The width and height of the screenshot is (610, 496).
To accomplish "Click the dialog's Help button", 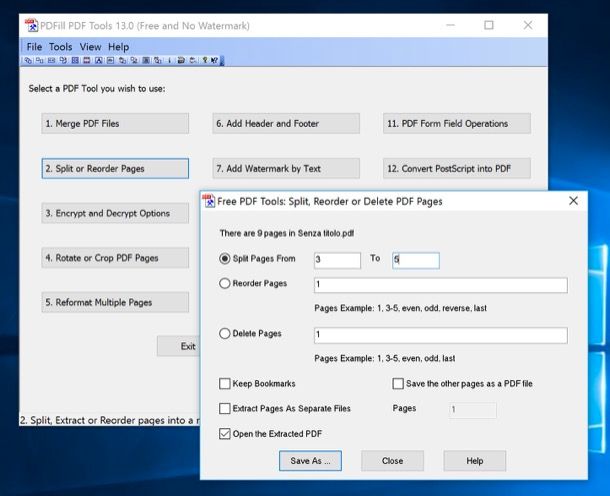I will (x=474, y=461).
